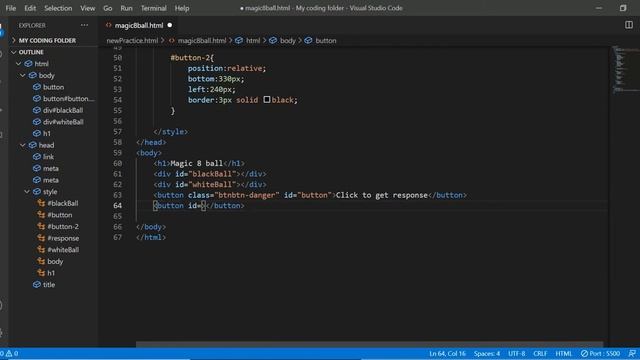This screenshot has width=640, height=360.
Task: Click #response rule icon in outline
Action: pyautogui.click(x=41, y=238)
